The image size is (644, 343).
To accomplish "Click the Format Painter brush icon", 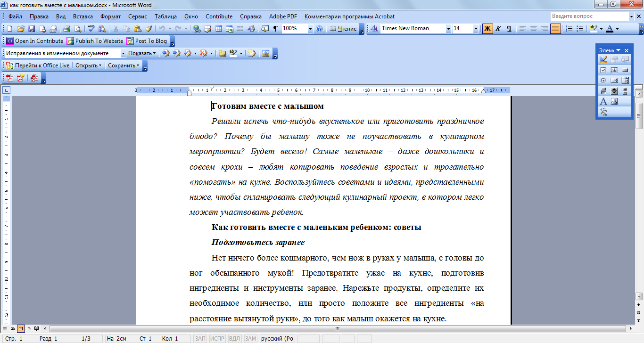I will [x=149, y=29].
